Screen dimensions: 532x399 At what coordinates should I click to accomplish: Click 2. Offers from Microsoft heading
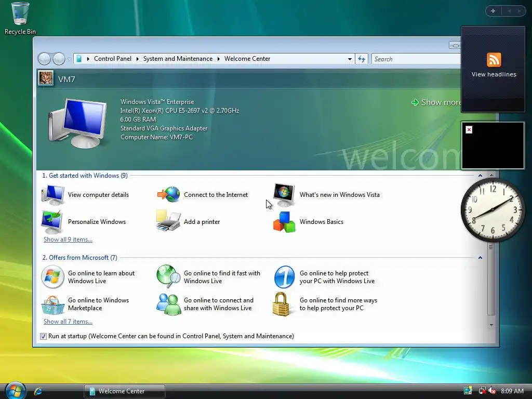coord(79,258)
